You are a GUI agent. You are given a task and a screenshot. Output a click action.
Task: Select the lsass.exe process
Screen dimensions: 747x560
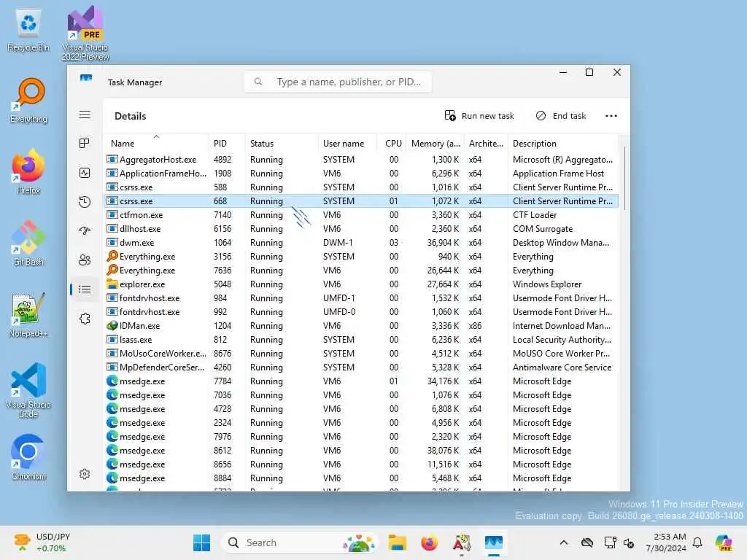(x=361, y=340)
